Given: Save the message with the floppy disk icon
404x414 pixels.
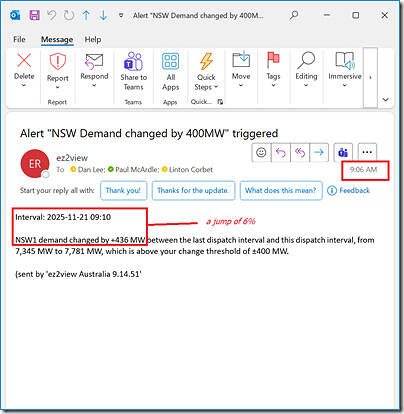Looking at the screenshot, I should click(x=34, y=15).
